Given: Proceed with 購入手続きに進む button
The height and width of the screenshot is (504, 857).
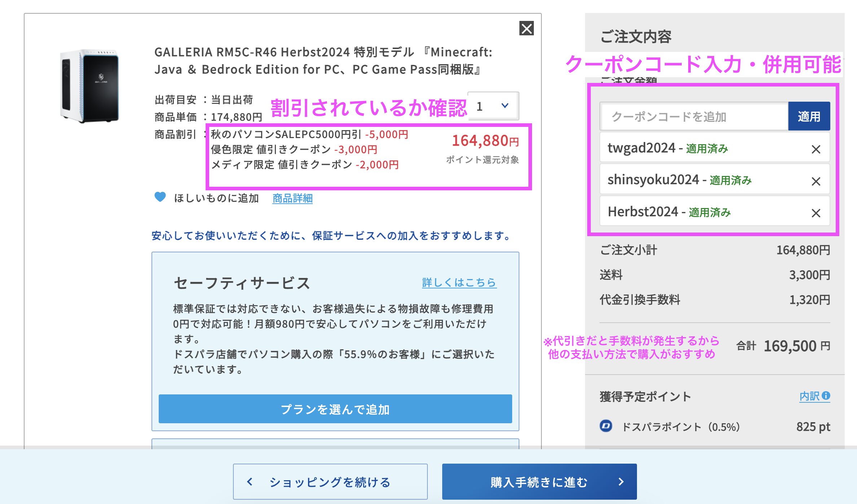Looking at the screenshot, I should pos(539,481).
